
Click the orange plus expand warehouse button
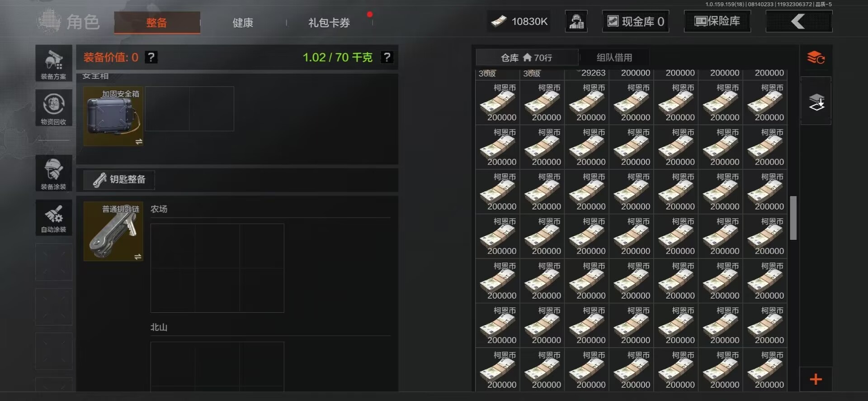tap(816, 379)
